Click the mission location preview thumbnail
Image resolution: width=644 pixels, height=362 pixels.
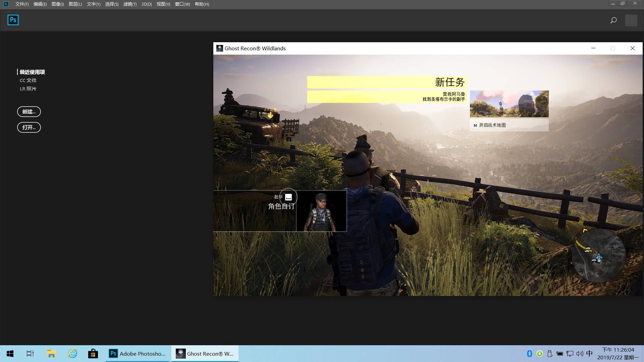coord(509,104)
